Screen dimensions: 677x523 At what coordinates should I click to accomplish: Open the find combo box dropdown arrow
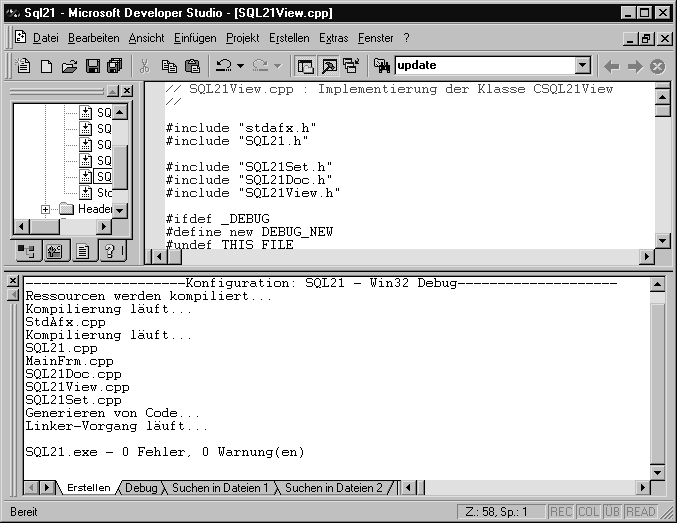point(582,66)
